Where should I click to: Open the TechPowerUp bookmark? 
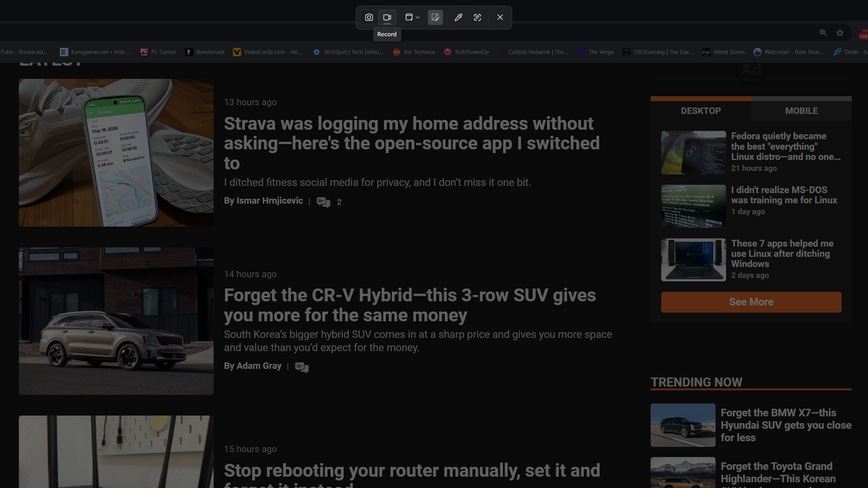point(466,52)
